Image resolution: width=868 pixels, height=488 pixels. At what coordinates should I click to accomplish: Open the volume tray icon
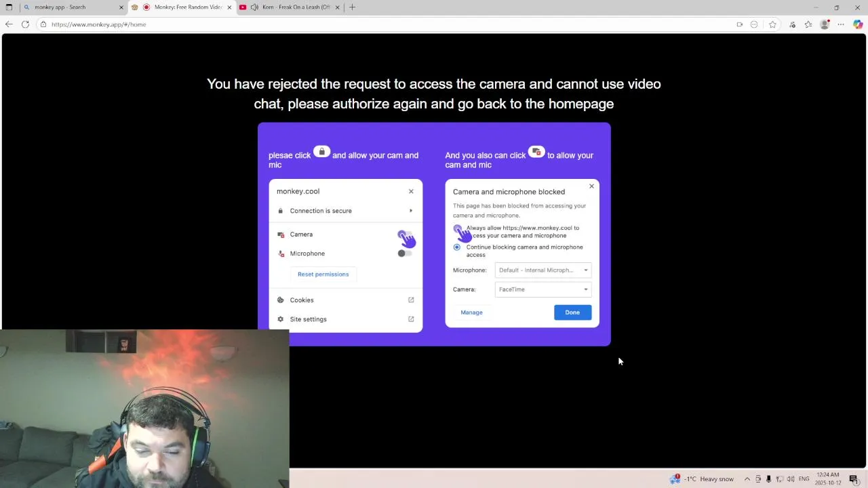[791, 479]
